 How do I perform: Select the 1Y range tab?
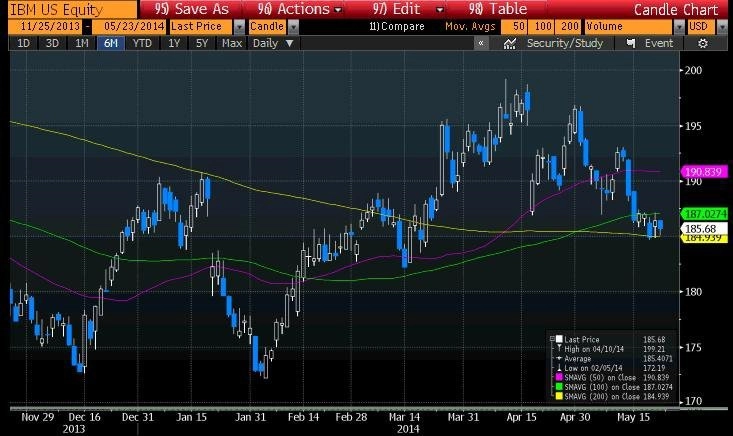tap(174, 43)
